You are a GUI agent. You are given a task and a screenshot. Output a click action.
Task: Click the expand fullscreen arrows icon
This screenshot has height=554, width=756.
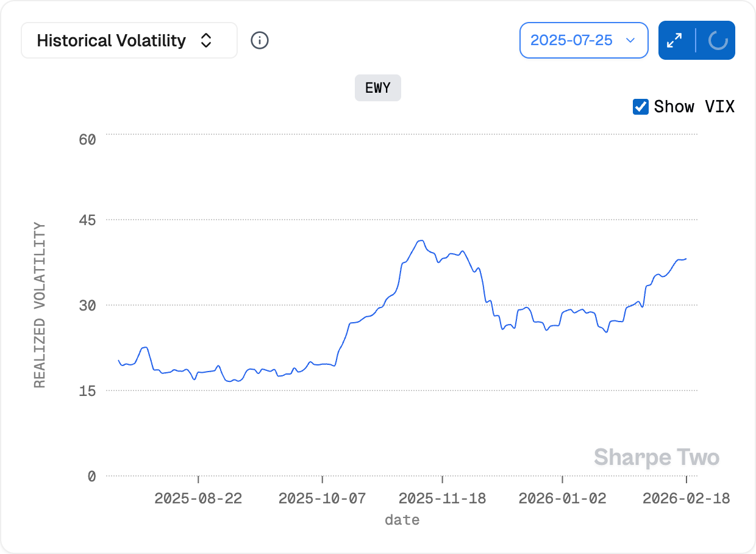tap(674, 41)
